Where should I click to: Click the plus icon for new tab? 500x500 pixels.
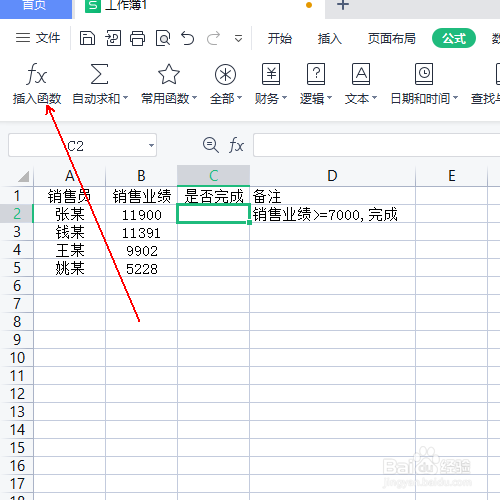[x=343, y=5]
